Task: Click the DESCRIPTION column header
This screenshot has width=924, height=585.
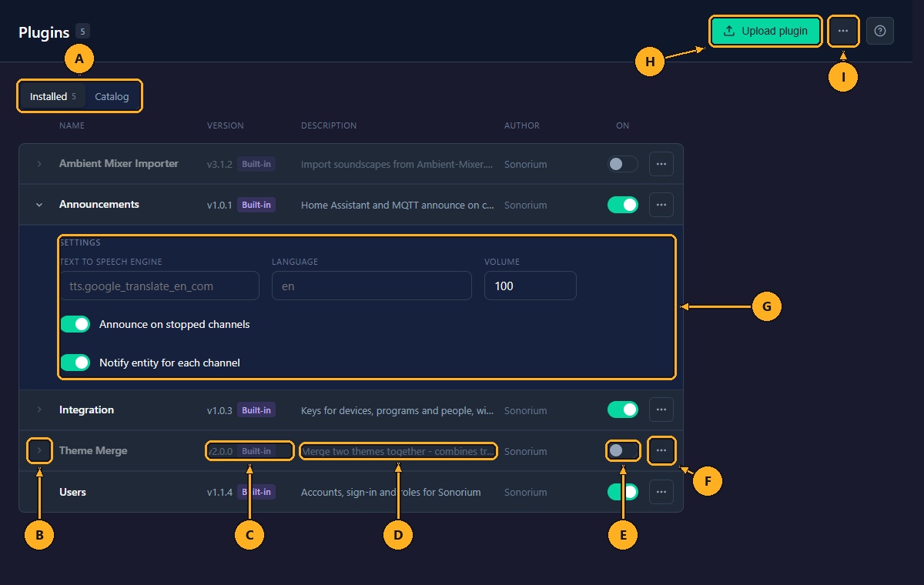Action: pyautogui.click(x=329, y=125)
